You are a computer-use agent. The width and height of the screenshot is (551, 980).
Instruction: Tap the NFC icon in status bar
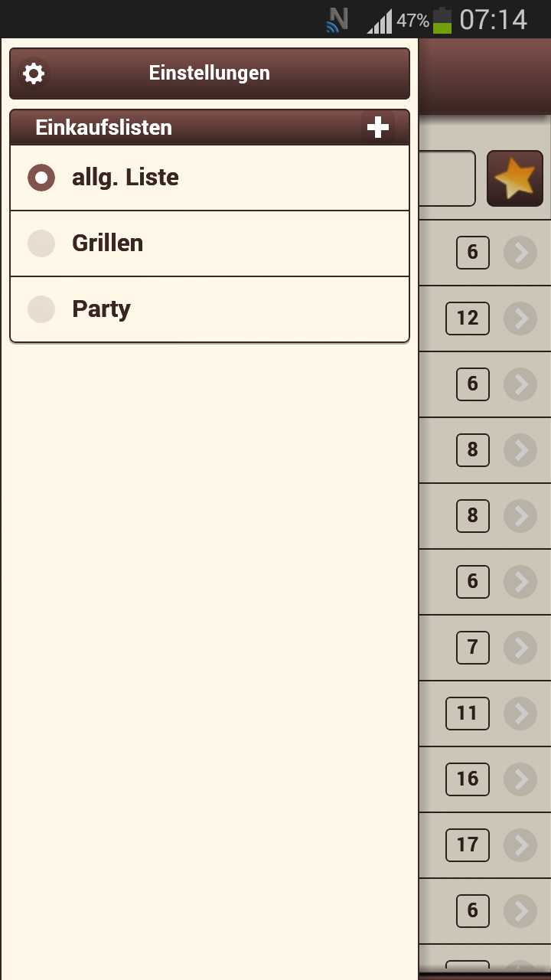337,19
